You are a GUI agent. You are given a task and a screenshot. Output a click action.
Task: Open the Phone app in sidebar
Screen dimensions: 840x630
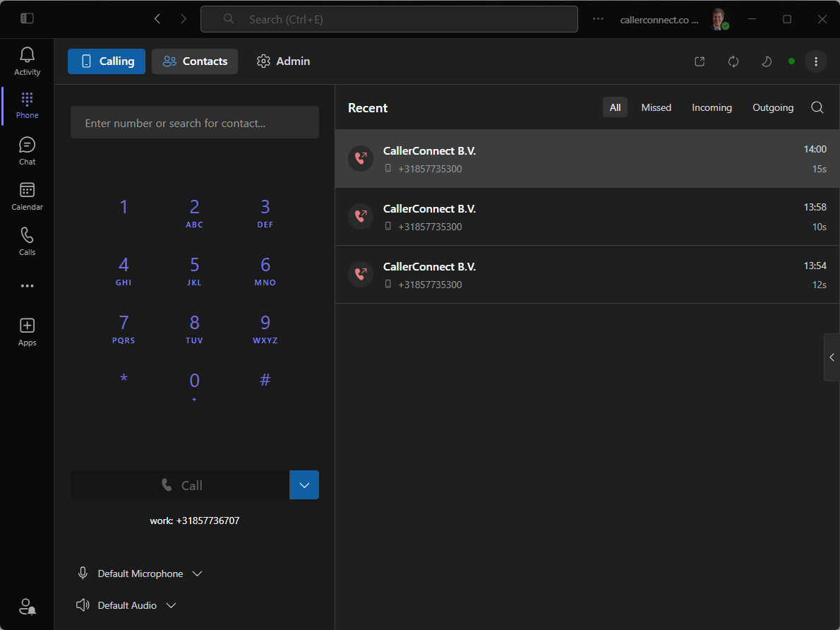[27, 105]
